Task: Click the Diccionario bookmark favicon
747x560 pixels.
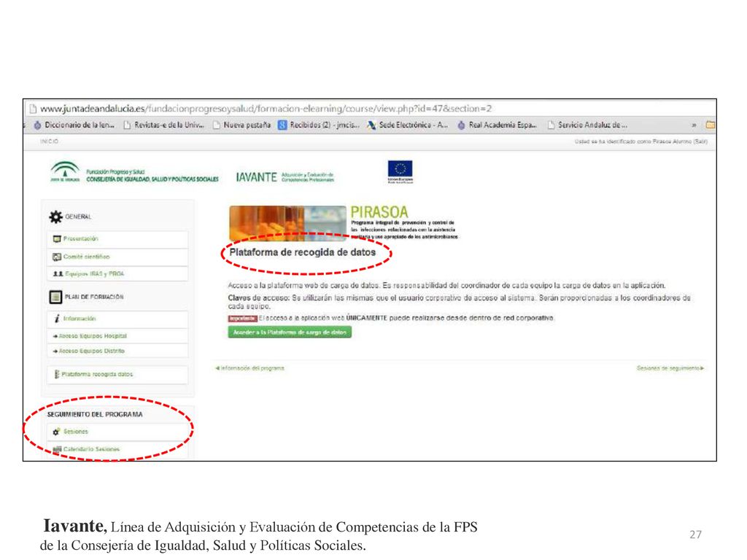Action: [38, 125]
